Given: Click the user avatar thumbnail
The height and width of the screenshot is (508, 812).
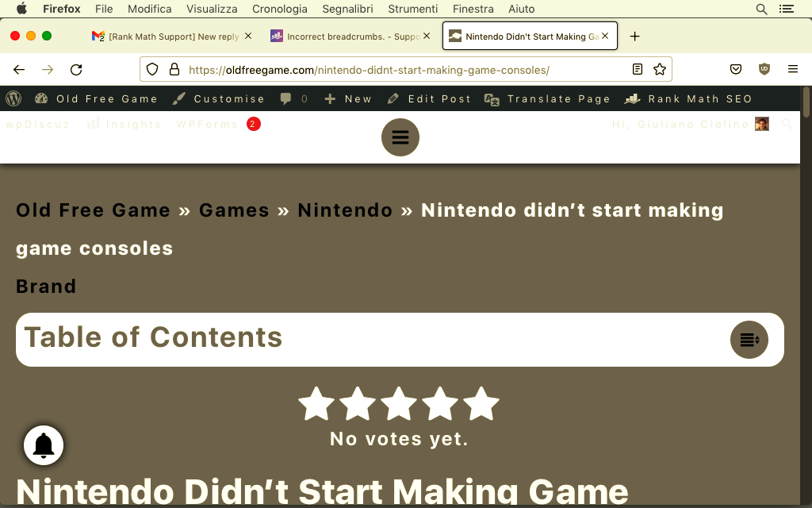Looking at the screenshot, I should point(762,124).
